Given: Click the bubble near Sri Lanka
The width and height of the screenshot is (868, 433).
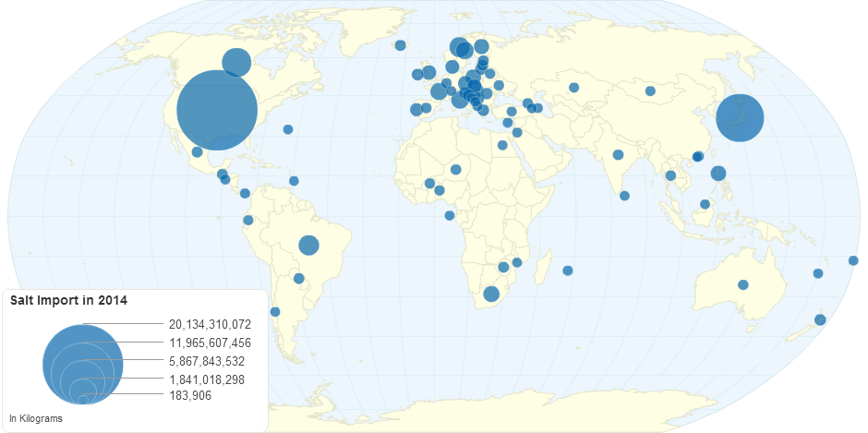Looking at the screenshot, I should [624, 195].
